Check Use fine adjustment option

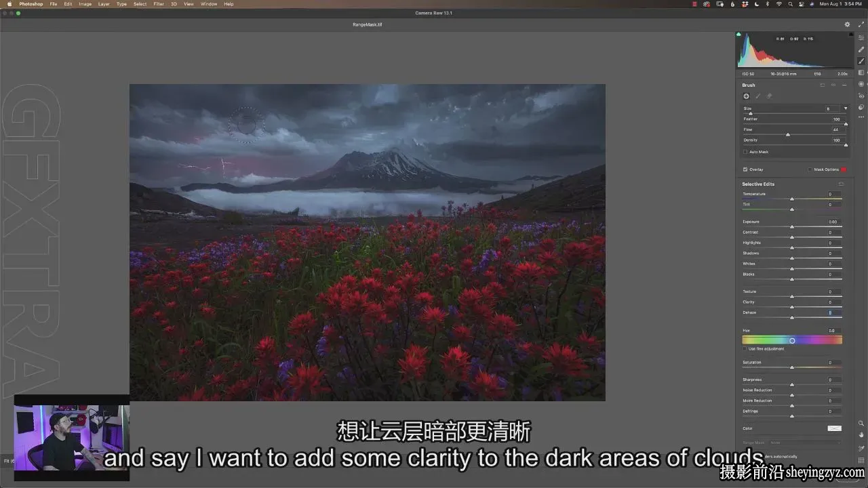click(745, 349)
